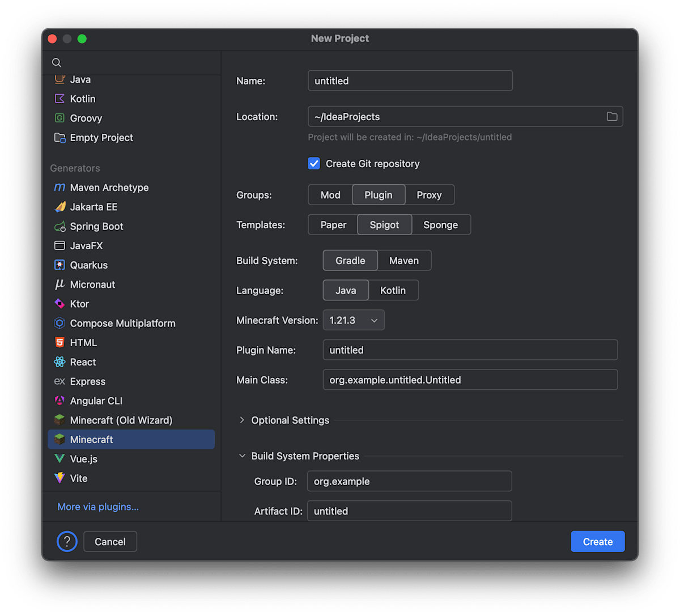Uncheck Create Git repository
680x616 pixels.
[x=314, y=164]
